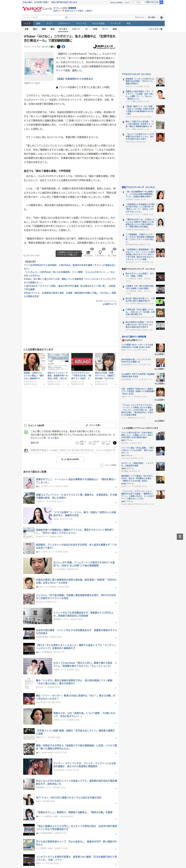Open the ヘルプ link at the top
Image resolution: width=186 pixels, height=868 pixels.
(127, 2)
